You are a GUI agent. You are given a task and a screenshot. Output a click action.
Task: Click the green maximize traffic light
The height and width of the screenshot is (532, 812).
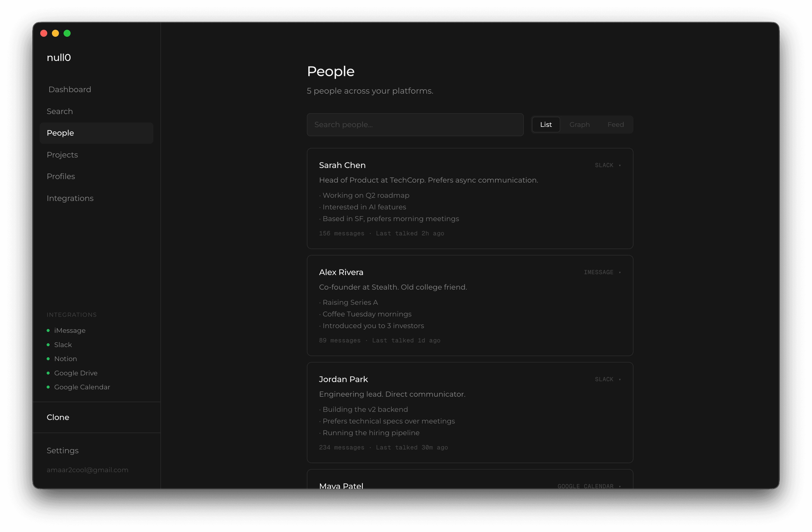[x=67, y=33]
